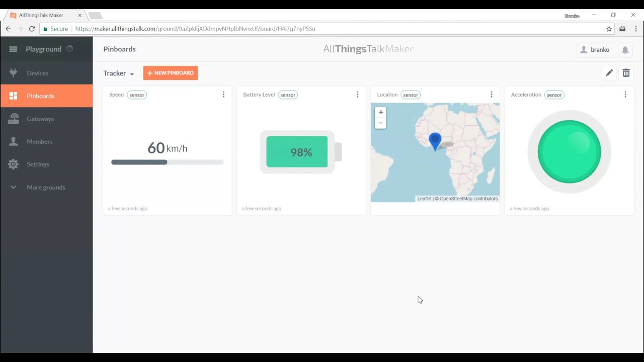Viewport: 644px width, 362px height.
Task: Go to the Members page
Action: click(46, 141)
